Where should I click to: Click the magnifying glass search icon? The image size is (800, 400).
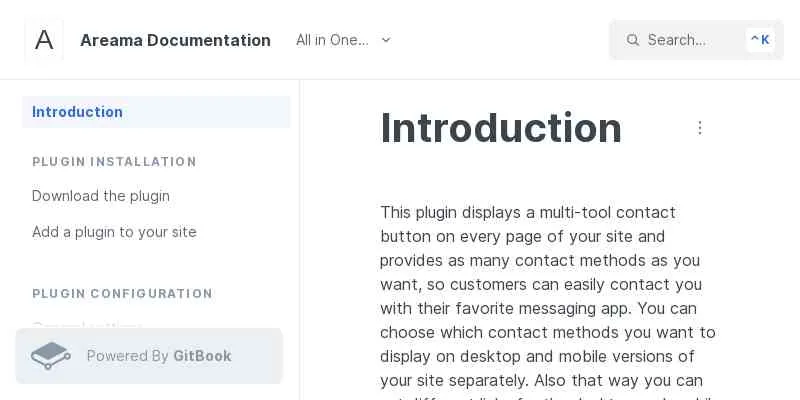[632, 40]
